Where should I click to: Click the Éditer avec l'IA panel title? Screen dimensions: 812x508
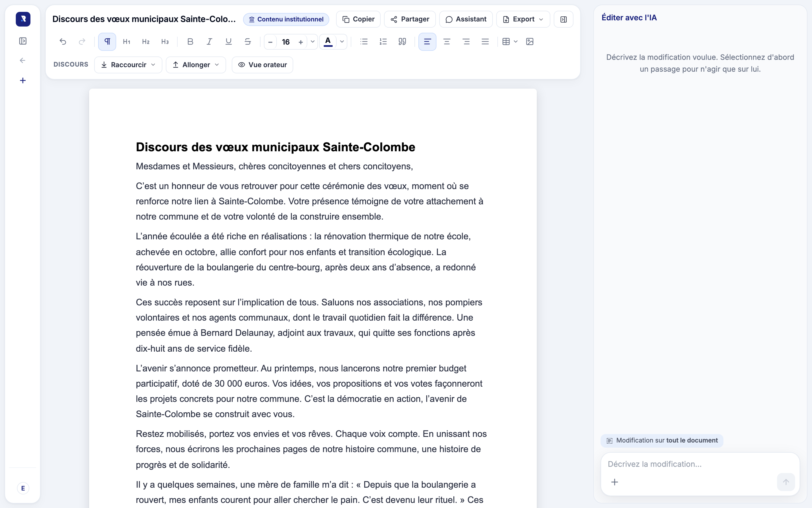(629, 18)
